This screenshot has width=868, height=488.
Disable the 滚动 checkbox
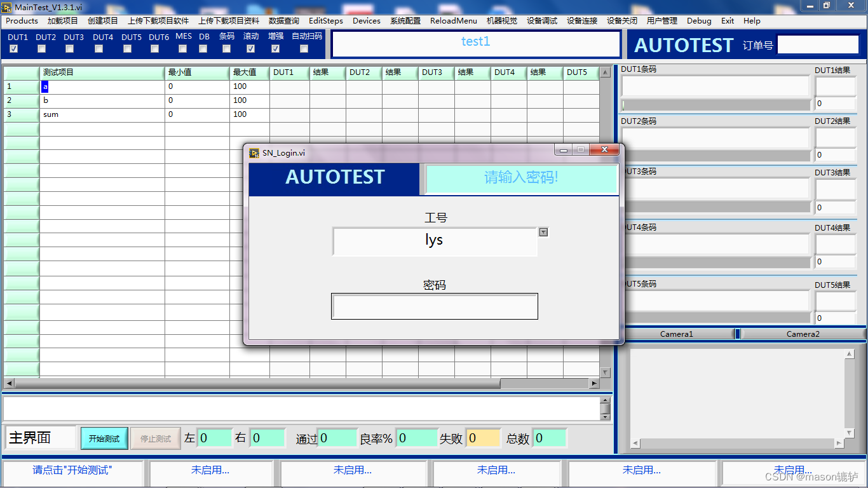click(251, 49)
